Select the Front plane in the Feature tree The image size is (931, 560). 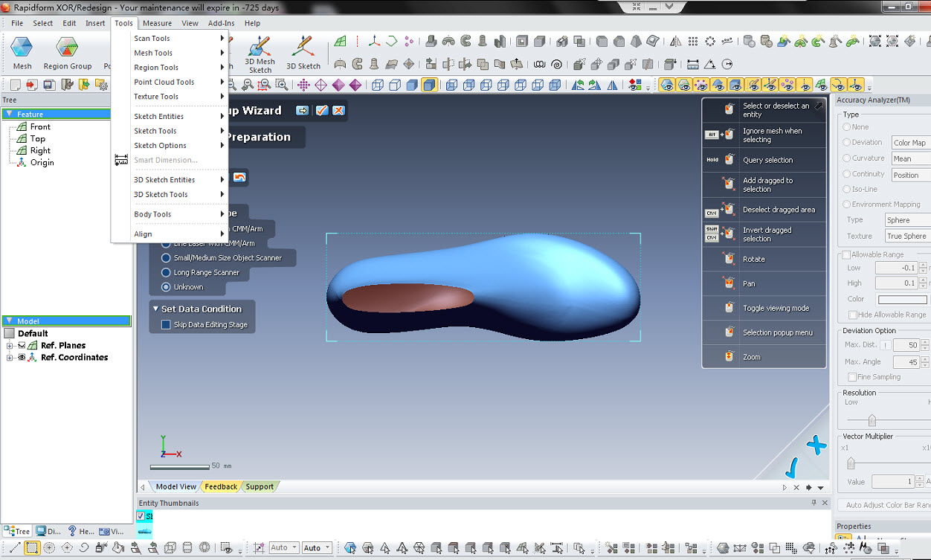(x=40, y=127)
